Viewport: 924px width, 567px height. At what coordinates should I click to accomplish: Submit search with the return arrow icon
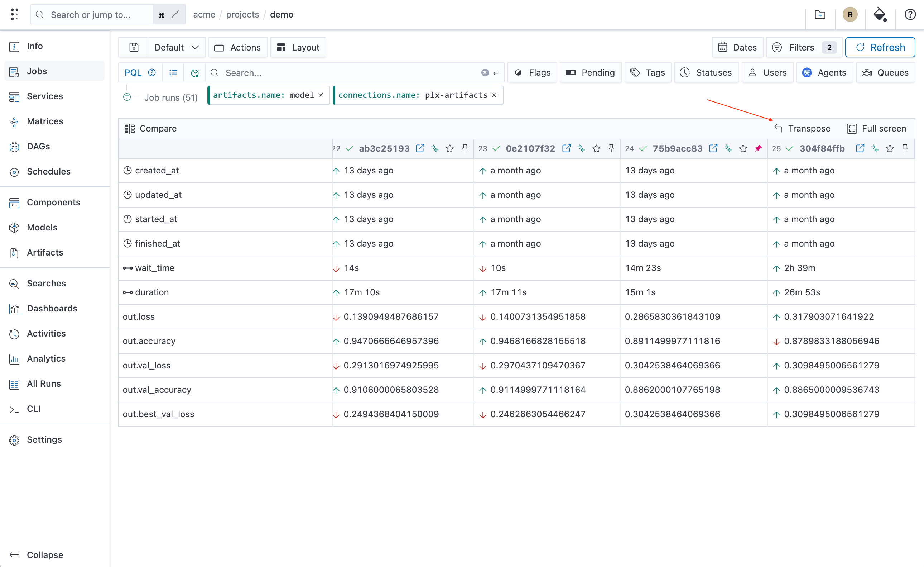pyautogui.click(x=496, y=73)
